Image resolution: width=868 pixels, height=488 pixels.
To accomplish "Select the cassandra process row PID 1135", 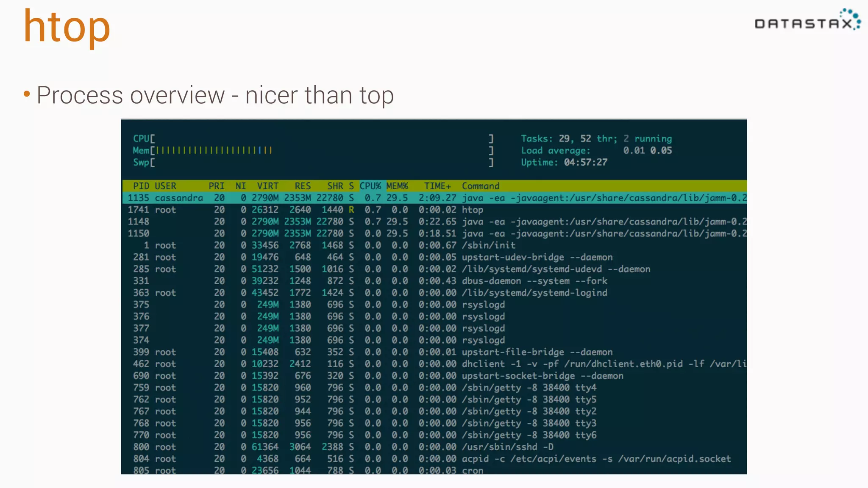I will (x=434, y=198).
